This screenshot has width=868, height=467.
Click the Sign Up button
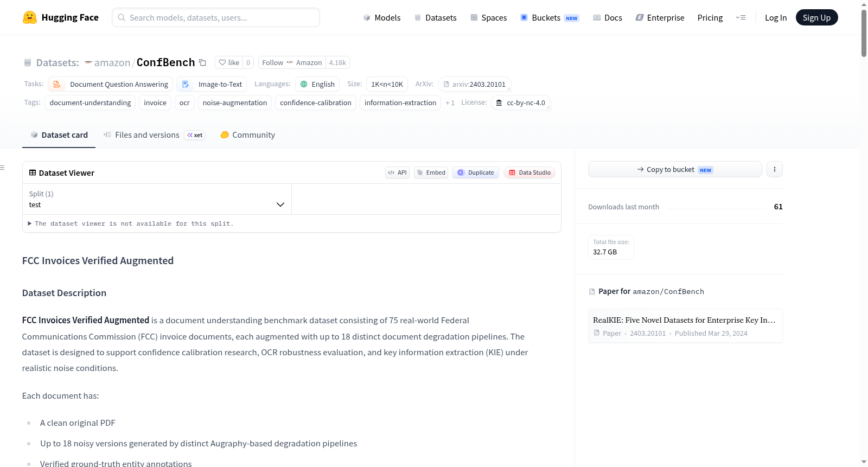coord(816,17)
